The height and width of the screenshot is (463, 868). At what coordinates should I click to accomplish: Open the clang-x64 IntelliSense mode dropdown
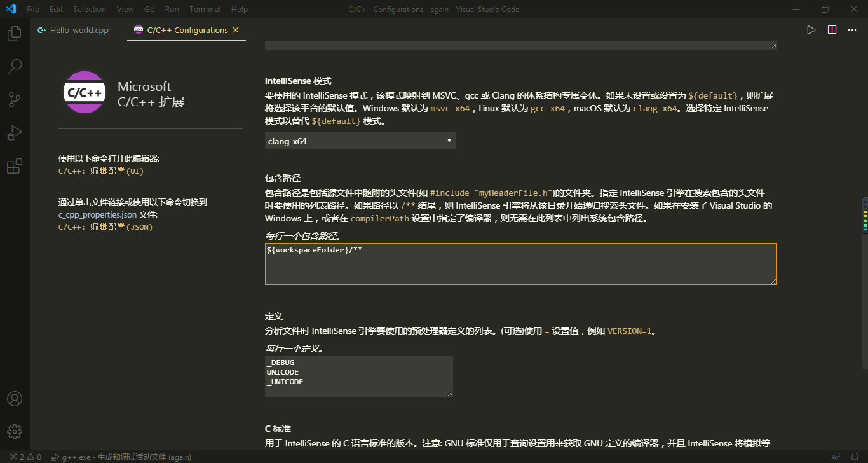[x=360, y=141]
